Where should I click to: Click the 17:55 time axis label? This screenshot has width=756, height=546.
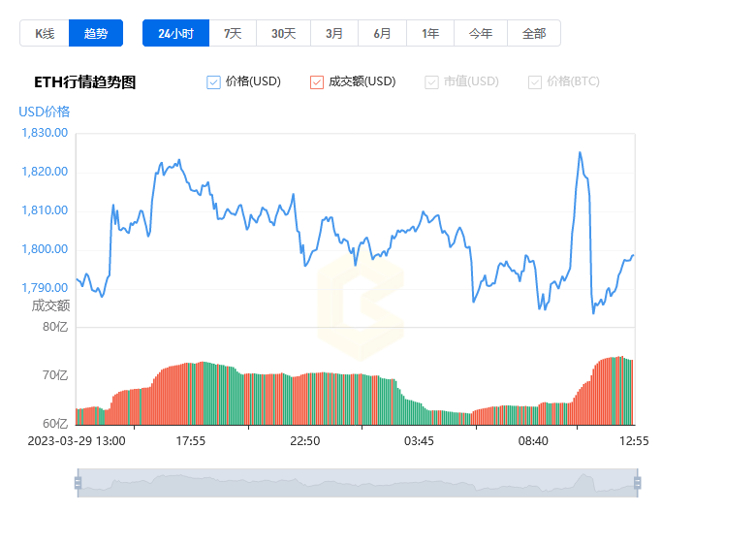[x=190, y=441]
